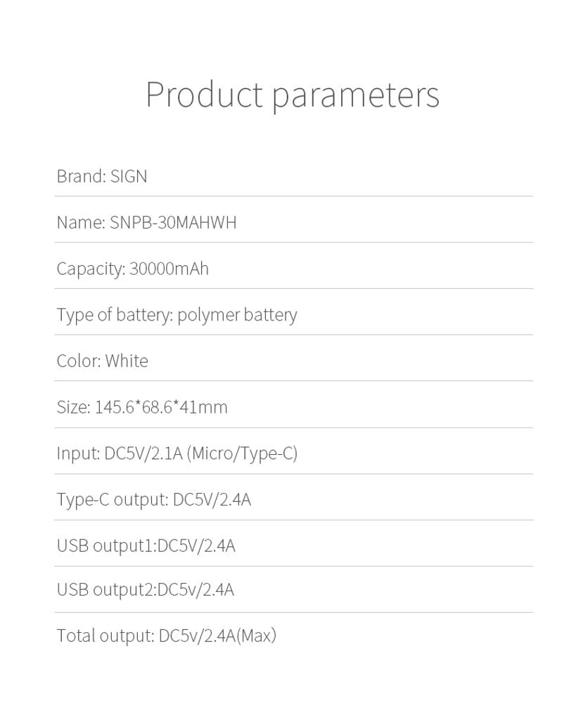Click the 'White' color value
588x720 pixels.
(127, 361)
